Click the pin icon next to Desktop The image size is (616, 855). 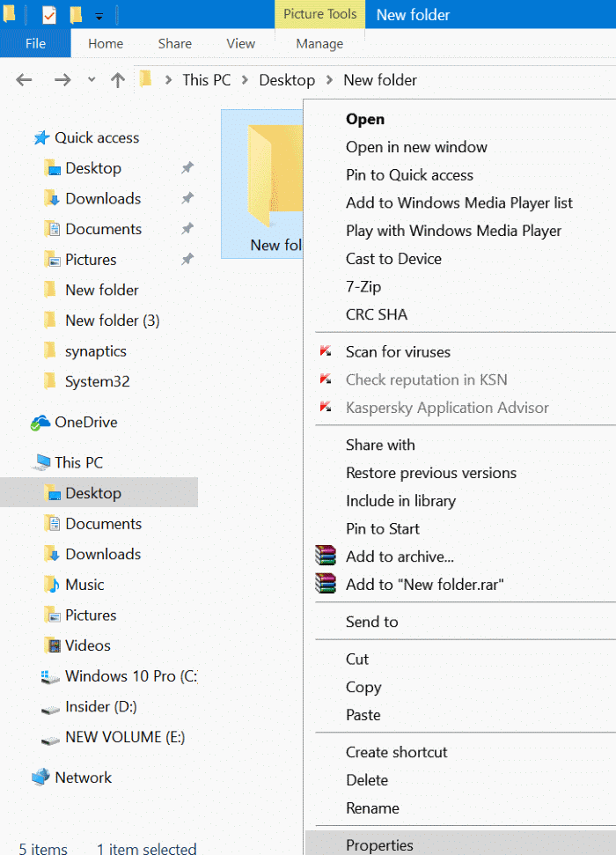[x=187, y=167]
